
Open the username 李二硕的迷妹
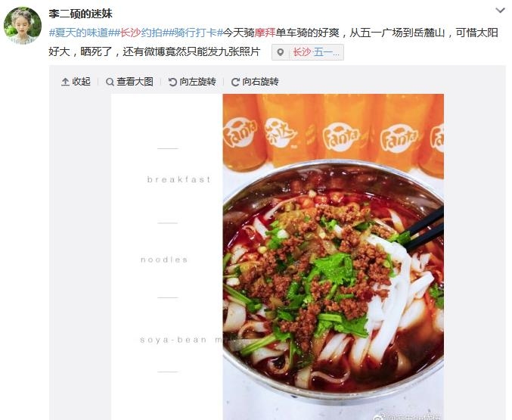[x=80, y=14]
